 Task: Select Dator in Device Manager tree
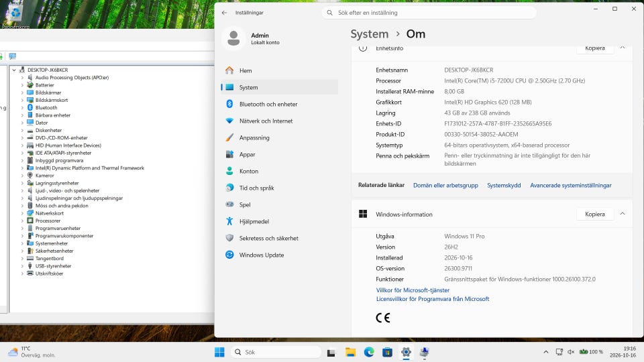[42, 123]
